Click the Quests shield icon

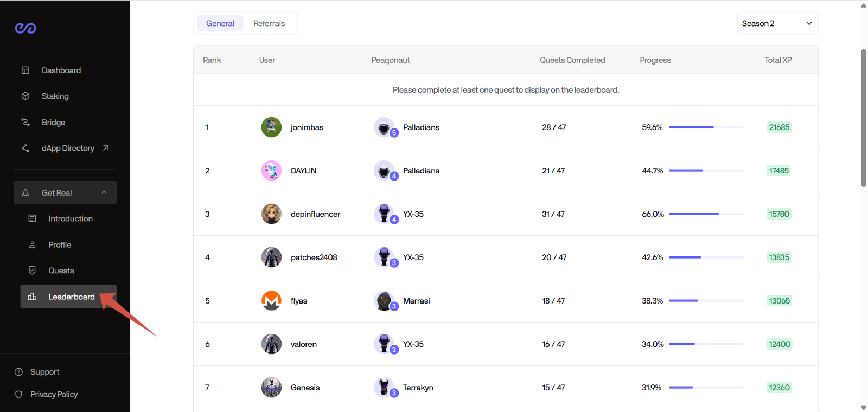pyautogui.click(x=33, y=271)
